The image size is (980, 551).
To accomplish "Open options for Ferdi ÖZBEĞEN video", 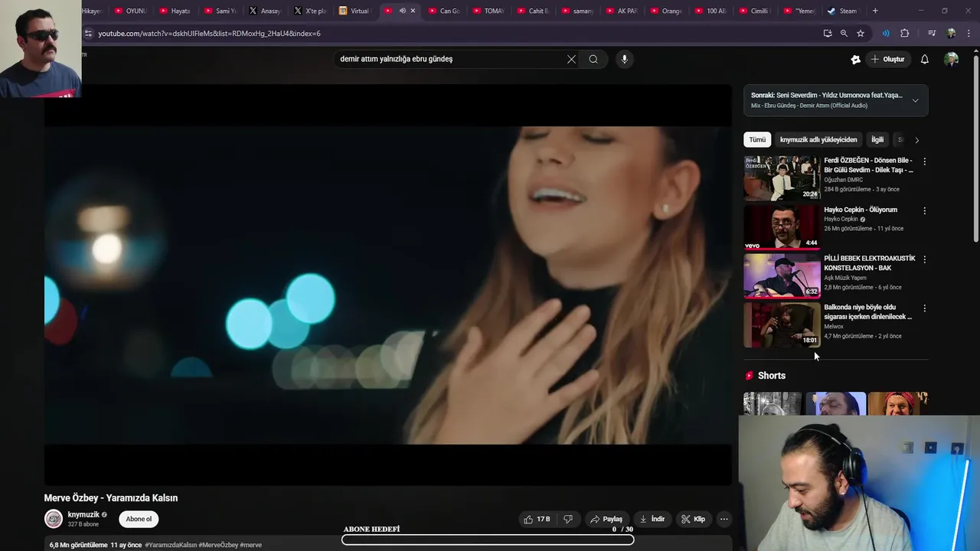I will pos(924,161).
